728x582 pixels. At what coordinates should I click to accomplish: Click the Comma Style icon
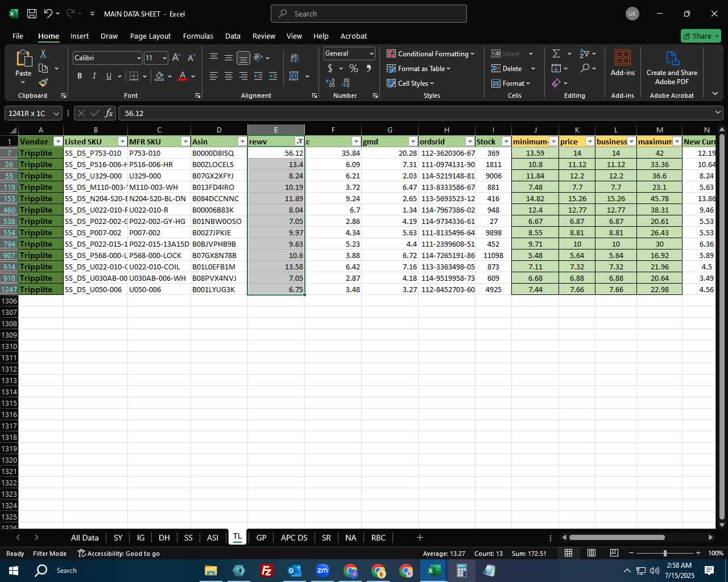tap(369, 68)
